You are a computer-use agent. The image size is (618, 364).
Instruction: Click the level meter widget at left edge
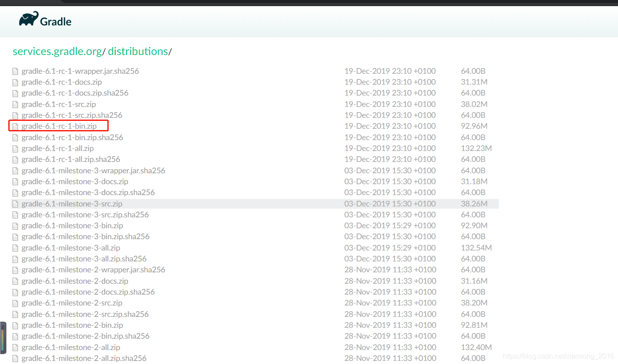[3, 337]
